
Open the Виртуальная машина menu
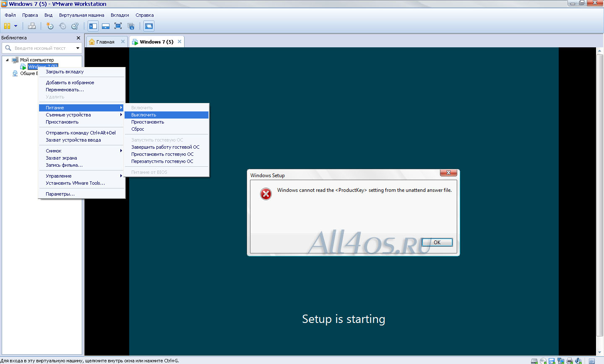pyautogui.click(x=82, y=15)
